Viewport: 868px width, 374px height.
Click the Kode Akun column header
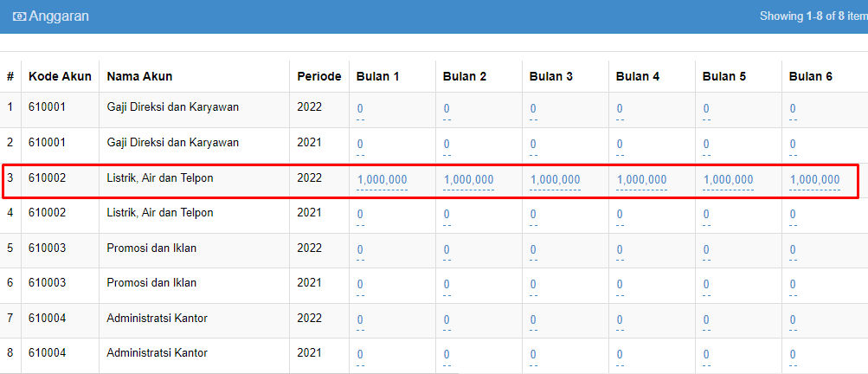tap(61, 76)
